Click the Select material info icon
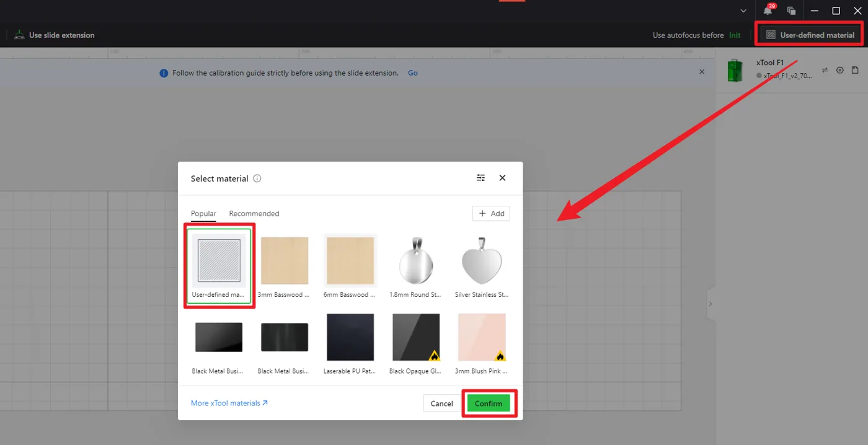The image size is (868, 445). pos(257,178)
